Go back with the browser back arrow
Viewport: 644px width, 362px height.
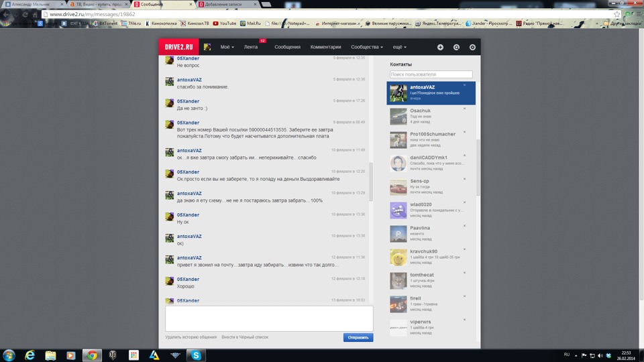(x=6, y=14)
